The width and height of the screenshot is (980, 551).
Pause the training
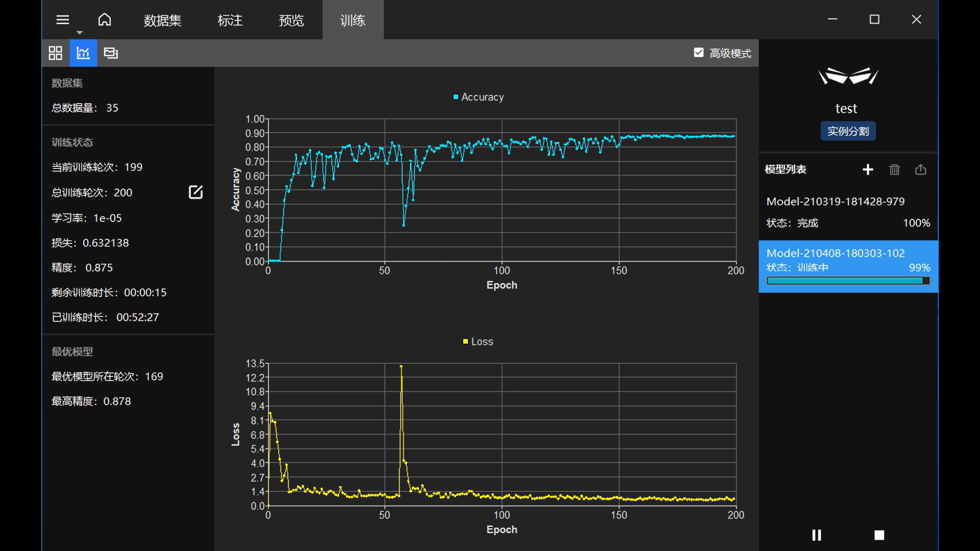coord(817,535)
